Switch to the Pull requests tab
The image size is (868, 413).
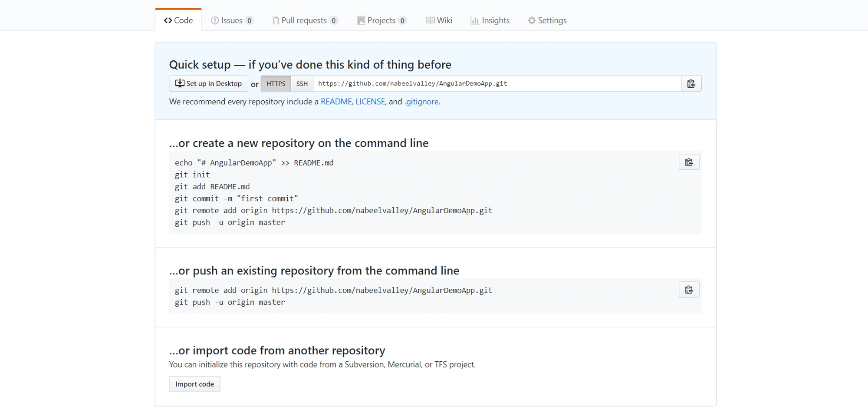[x=305, y=20]
